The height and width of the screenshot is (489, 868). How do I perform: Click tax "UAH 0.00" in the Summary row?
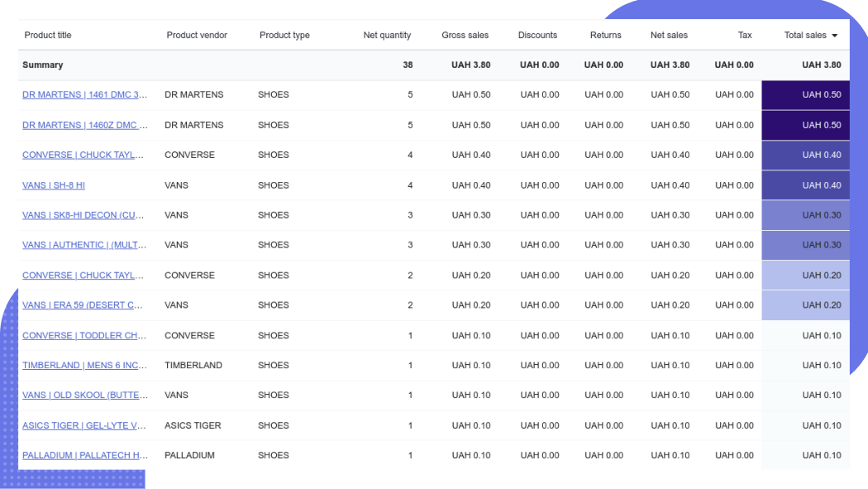pos(734,65)
